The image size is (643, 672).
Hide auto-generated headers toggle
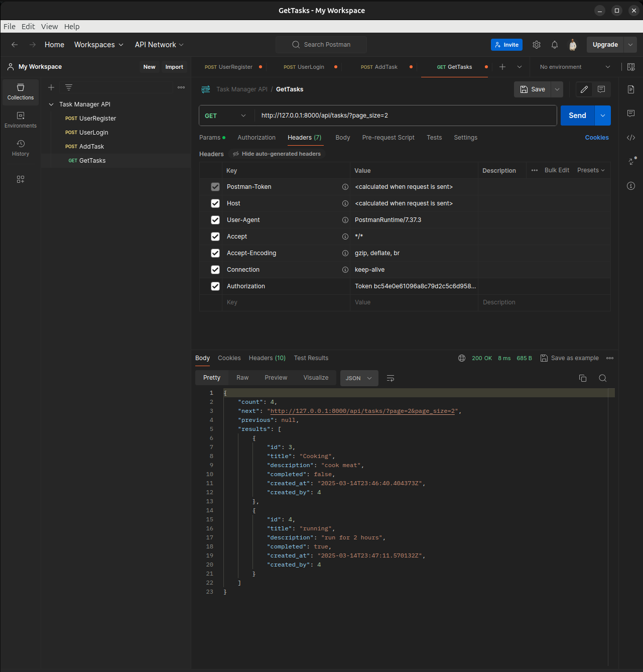pyautogui.click(x=277, y=154)
